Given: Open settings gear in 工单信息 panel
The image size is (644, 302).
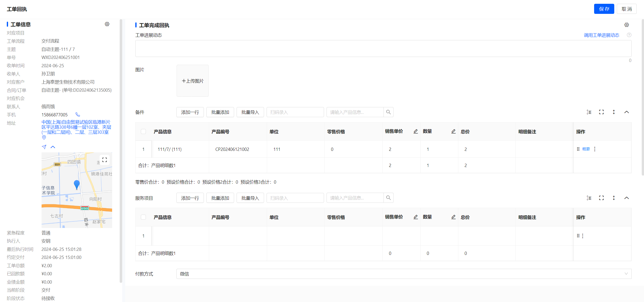Looking at the screenshot, I should click(107, 24).
